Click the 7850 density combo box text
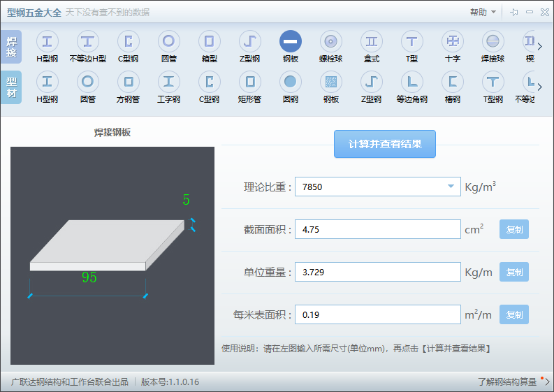 coord(312,187)
